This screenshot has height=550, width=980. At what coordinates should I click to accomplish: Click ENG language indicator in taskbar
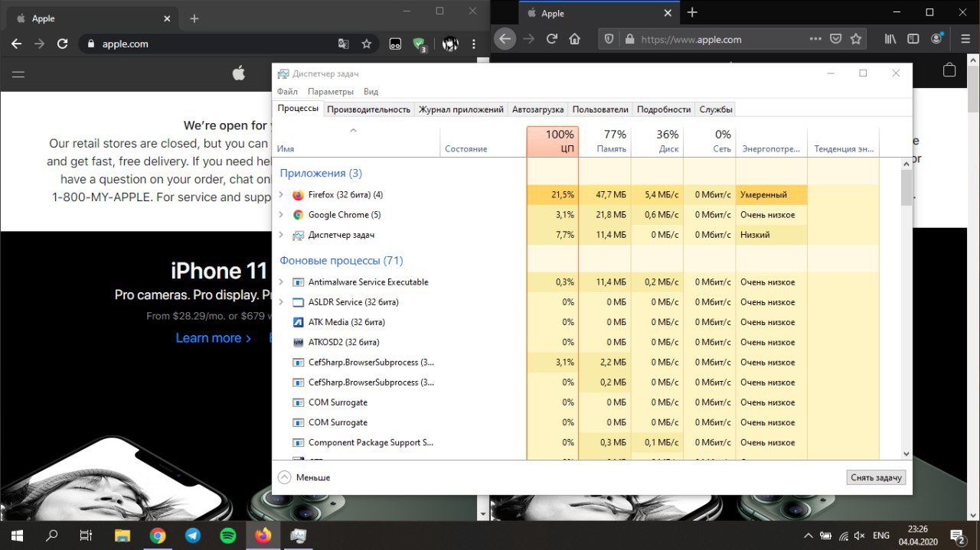[881, 535]
